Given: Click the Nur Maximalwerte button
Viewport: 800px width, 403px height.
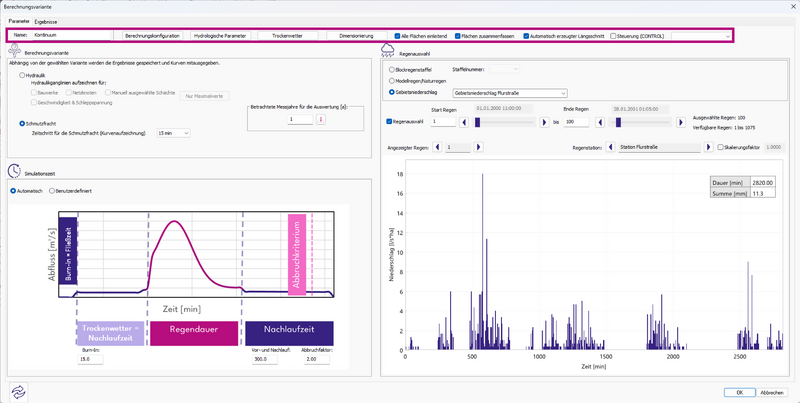Looking at the screenshot, I should [205, 96].
